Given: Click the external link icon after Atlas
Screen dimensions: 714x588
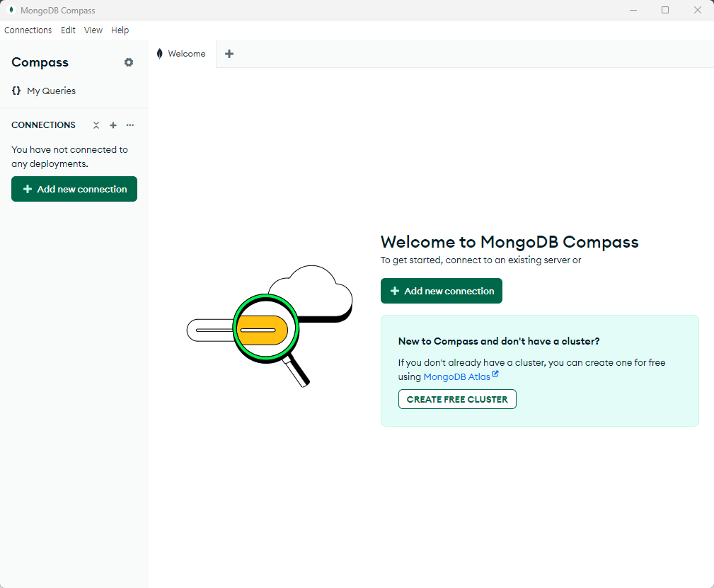Looking at the screenshot, I should tap(495, 374).
